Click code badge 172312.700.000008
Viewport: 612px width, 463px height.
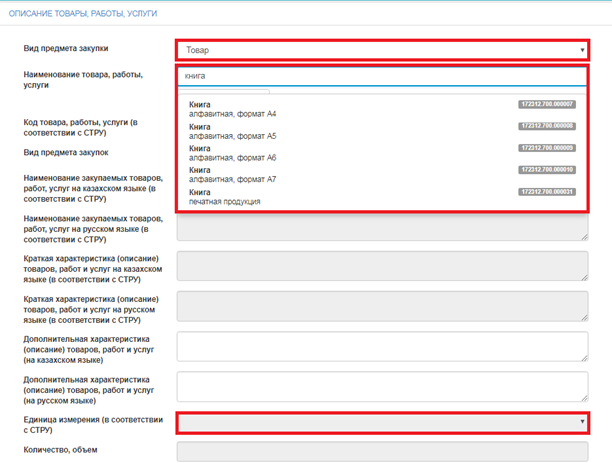point(547,126)
